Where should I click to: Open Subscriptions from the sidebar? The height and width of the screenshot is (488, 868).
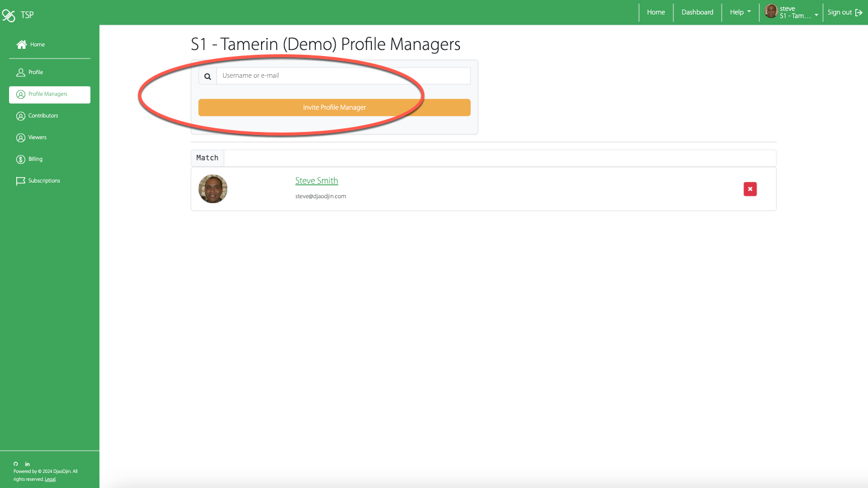tap(43, 181)
